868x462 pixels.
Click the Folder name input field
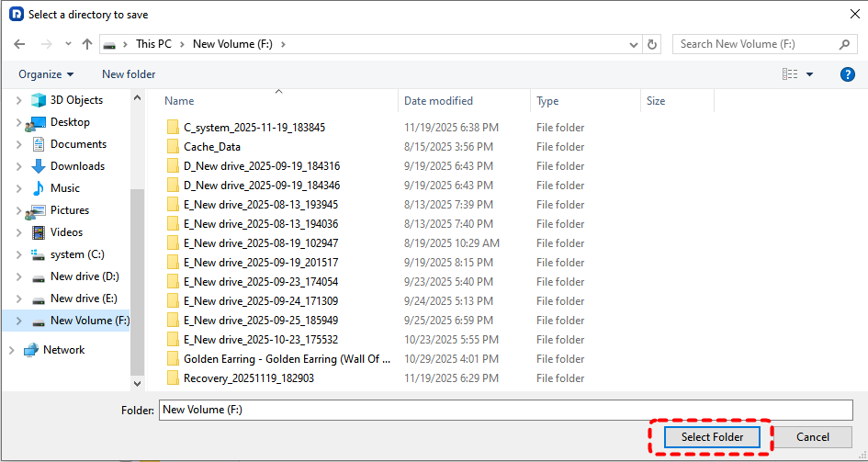505,410
